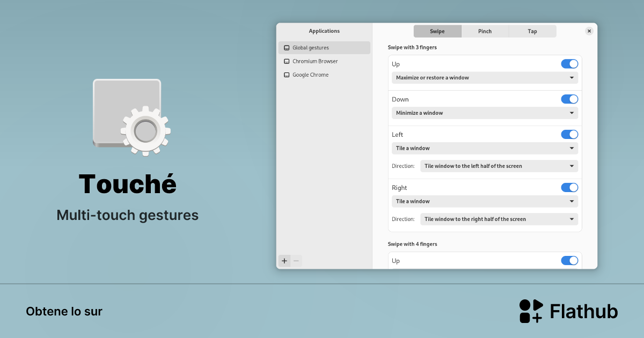The width and height of the screenshot is (644, 338).
Task: Open the Minimize a window action dropdown
Action: pyautogui.click(x=484, y=113)
